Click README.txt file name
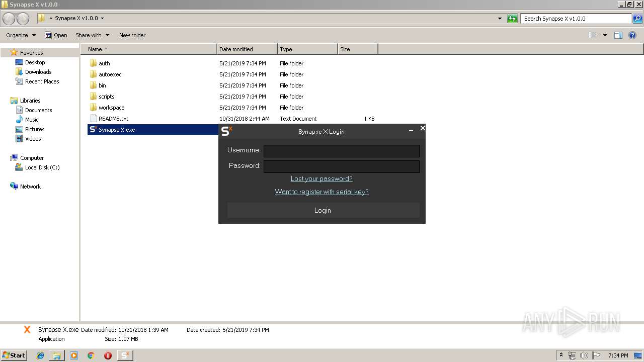The height and width of the screenshot is (362, 644). click(113, 119)
